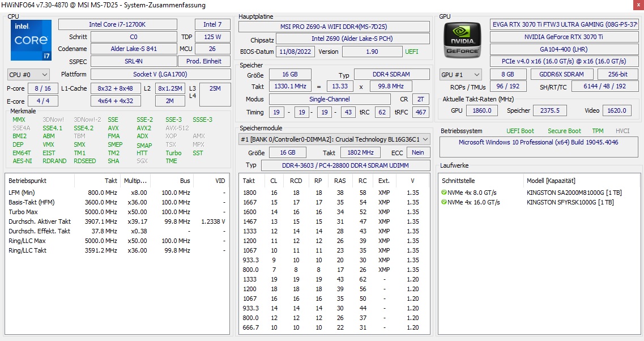The image size is (644, 341).
Task: Close the HWiNFO64 summary window
Action: coord(639,5)
